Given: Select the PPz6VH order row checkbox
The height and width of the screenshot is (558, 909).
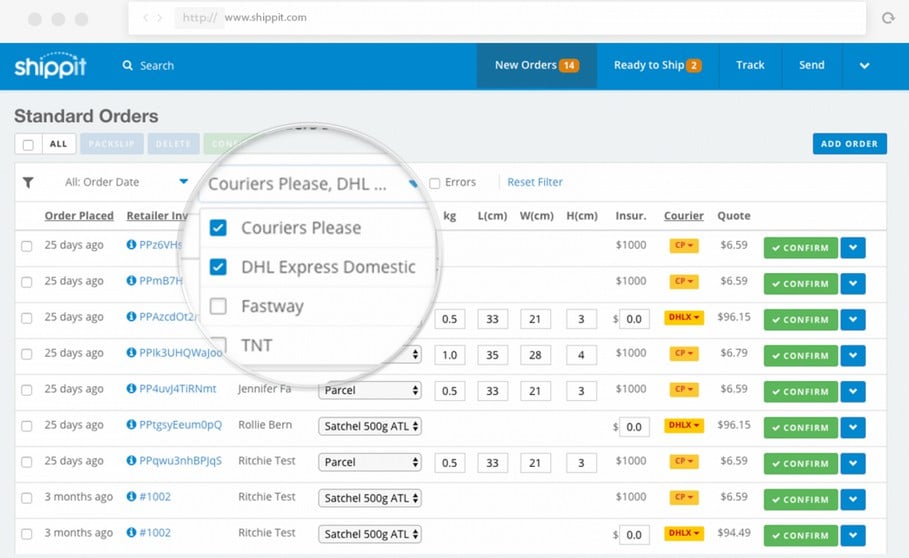Looking at the screenshot, I should click(x=27, y=246).
